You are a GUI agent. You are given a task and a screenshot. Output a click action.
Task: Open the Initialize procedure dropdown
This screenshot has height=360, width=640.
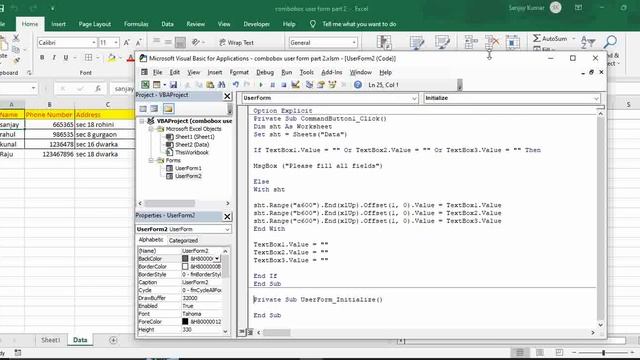[596, 98]
